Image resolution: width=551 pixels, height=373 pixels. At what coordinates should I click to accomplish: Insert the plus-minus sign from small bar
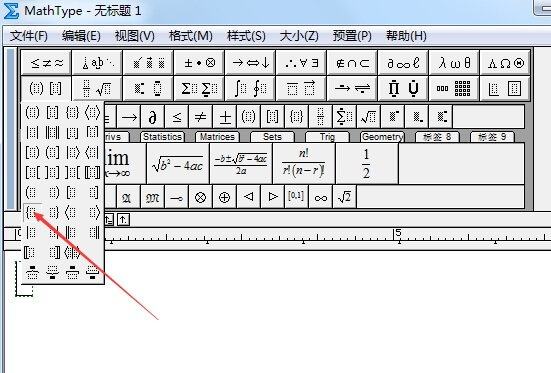225,117
